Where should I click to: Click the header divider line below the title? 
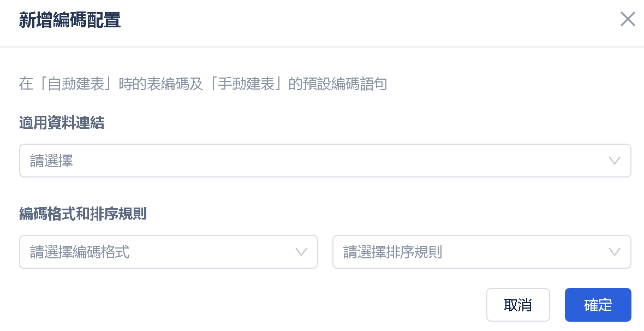click(x=322, y=47)
